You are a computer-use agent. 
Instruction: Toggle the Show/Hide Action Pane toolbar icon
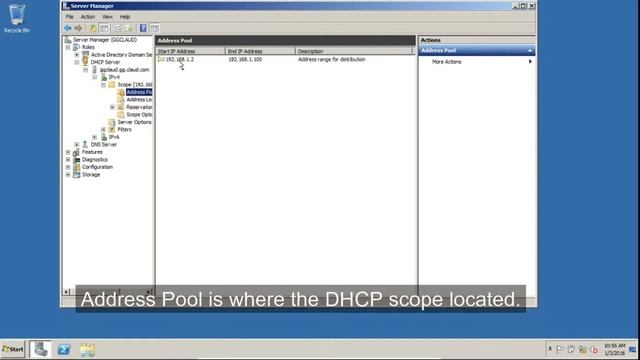pos(155,28)
